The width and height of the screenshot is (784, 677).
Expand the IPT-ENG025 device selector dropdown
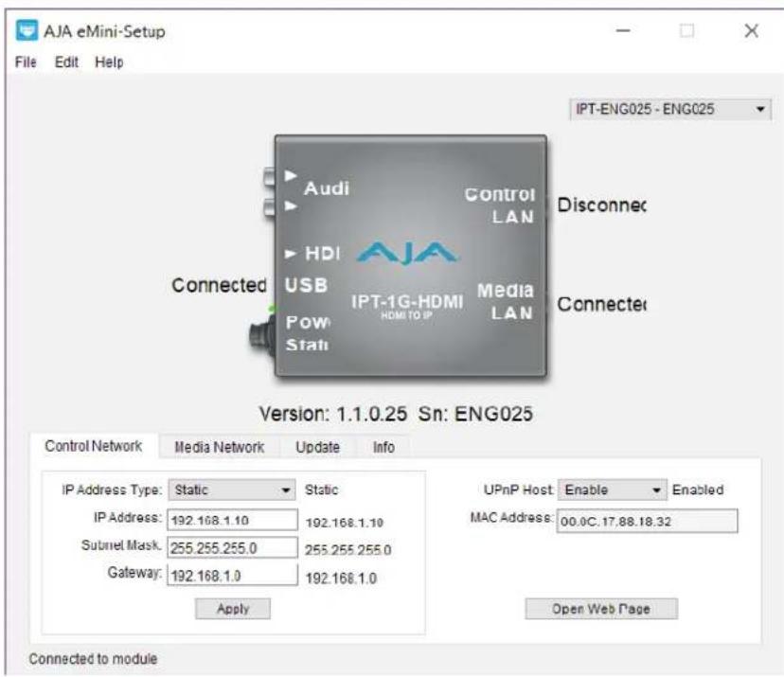tap(670, 109)
